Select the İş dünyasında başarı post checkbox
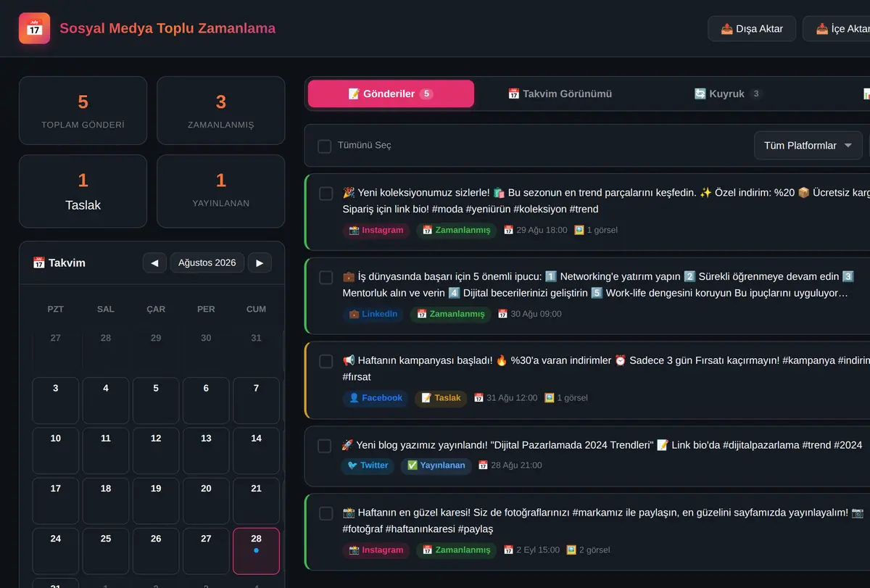This screenshot has height=588, width=870. coord(326,278)
